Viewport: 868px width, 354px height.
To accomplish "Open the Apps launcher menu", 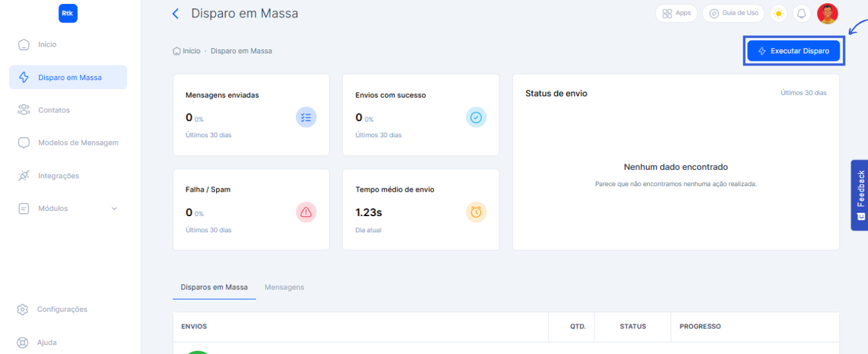I will point(676,13).
